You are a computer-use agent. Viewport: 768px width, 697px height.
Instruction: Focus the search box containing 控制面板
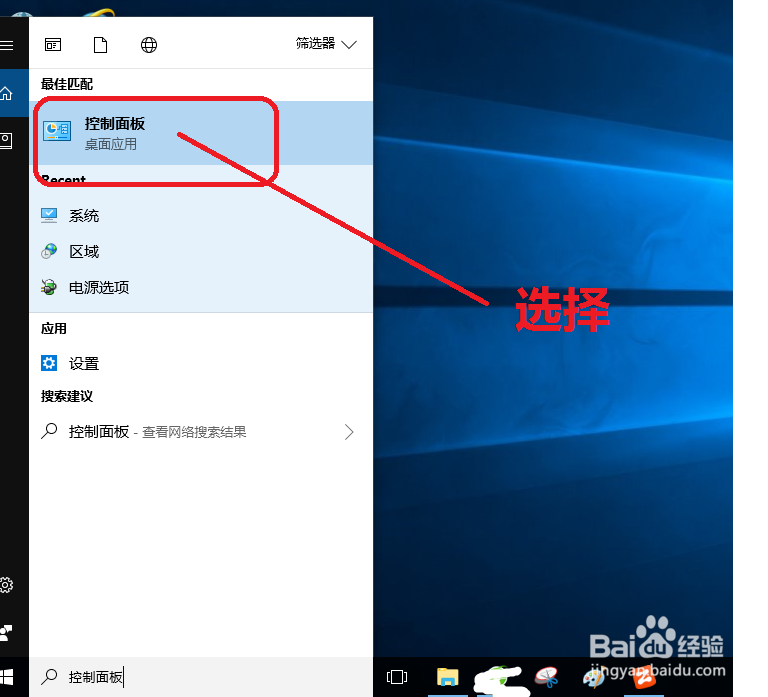tap(201, 677)
